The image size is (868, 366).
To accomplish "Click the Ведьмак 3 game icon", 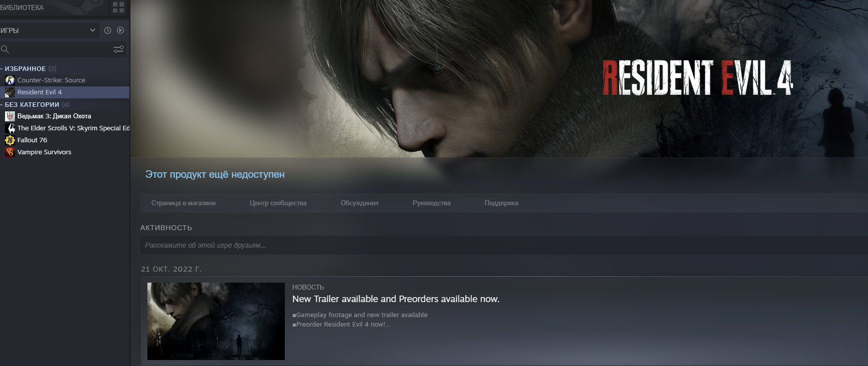I will point(10,116).
